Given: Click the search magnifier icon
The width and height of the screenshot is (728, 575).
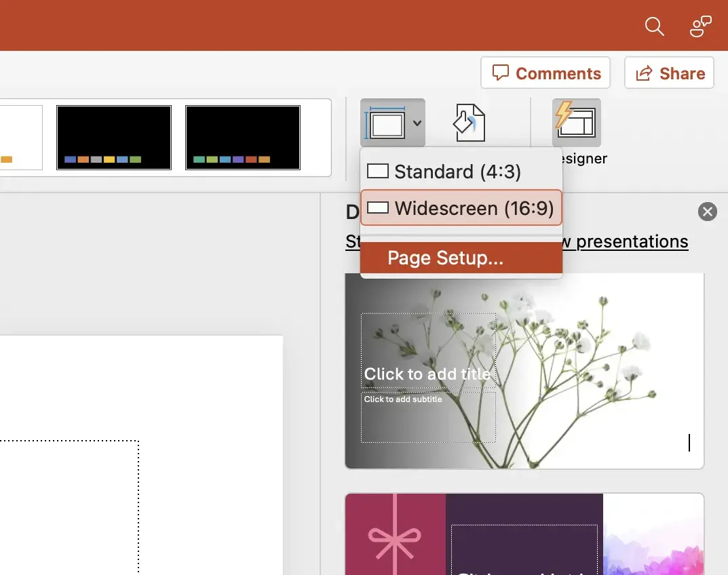Looking at the screenshot, I should [x=654, y=26].
